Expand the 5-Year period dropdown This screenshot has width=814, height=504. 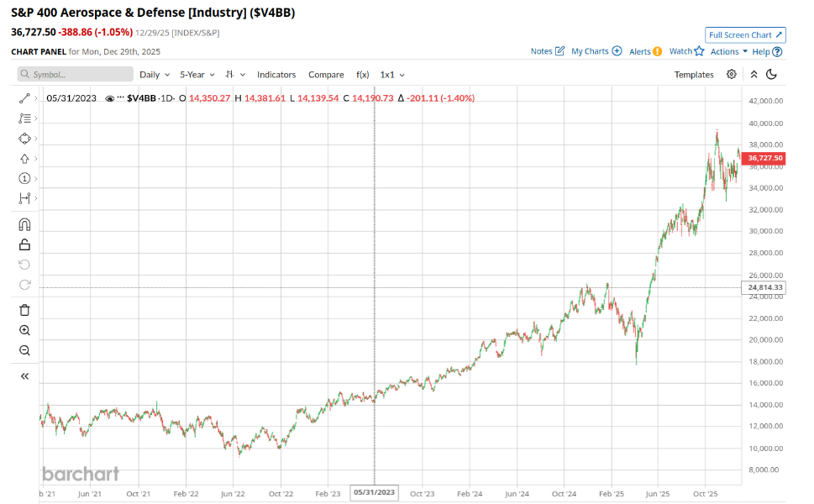click(197, 75)
